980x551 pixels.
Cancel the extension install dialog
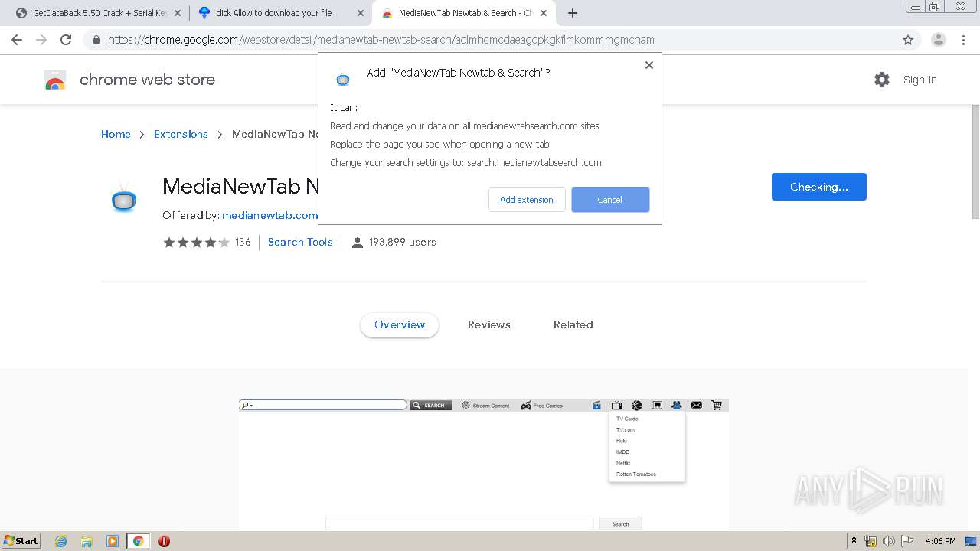click(610, 200)
